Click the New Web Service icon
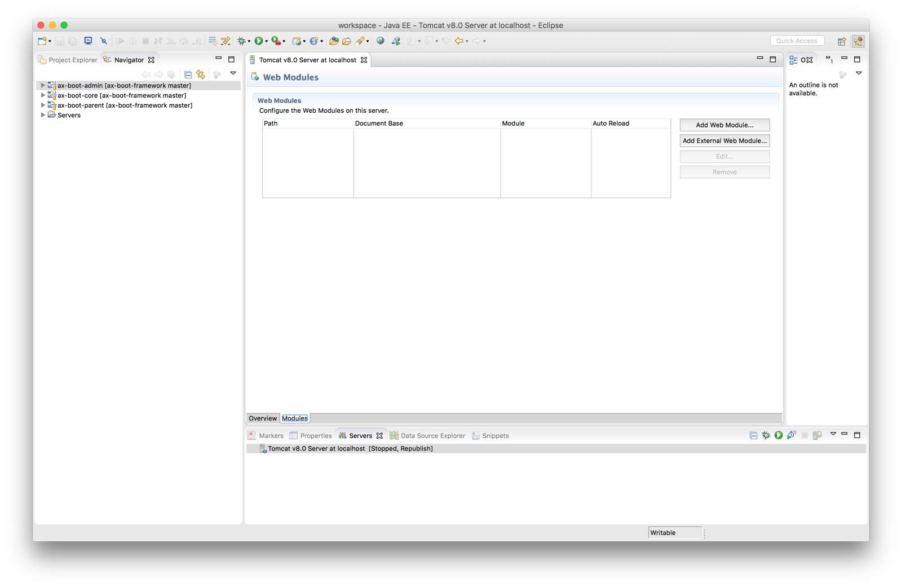Viewport: 902px width, 588px height. pyautogui.click(x=314, y=41)
